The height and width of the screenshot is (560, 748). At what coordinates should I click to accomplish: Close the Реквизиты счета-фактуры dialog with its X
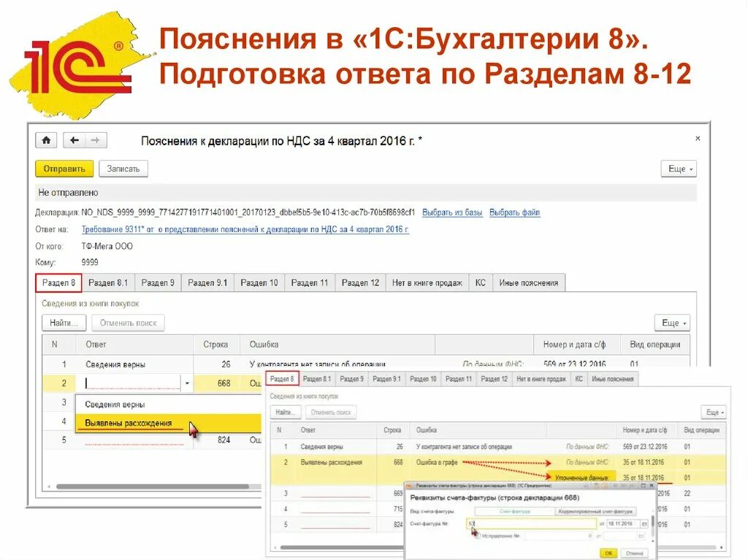651,486
